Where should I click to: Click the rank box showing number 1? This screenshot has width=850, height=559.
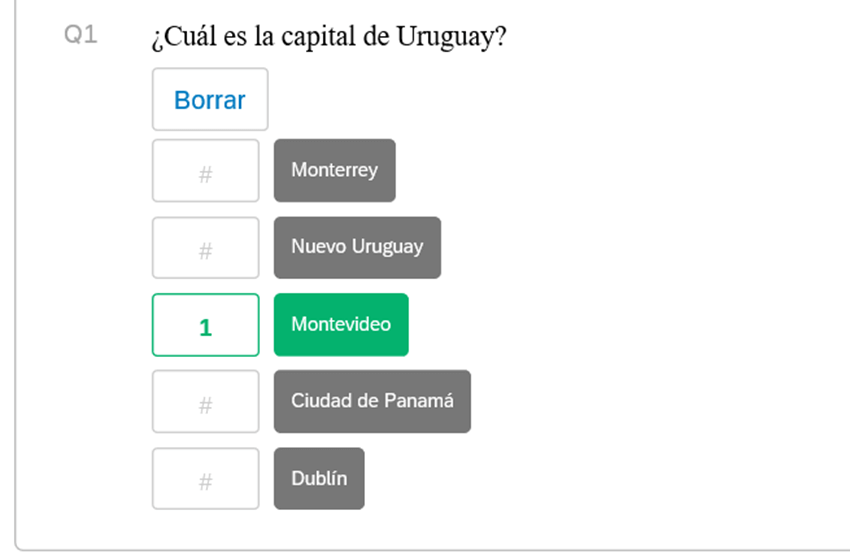coord(205,325)
